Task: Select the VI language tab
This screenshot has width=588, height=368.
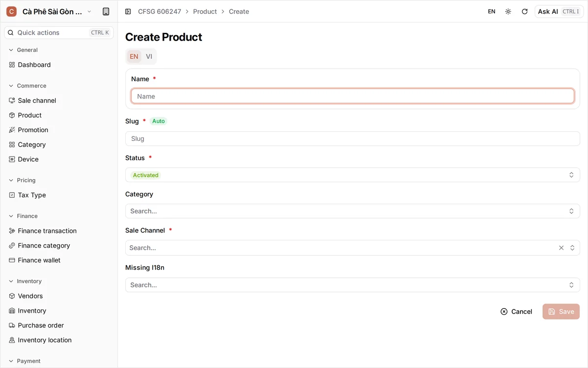Action: 149,56
